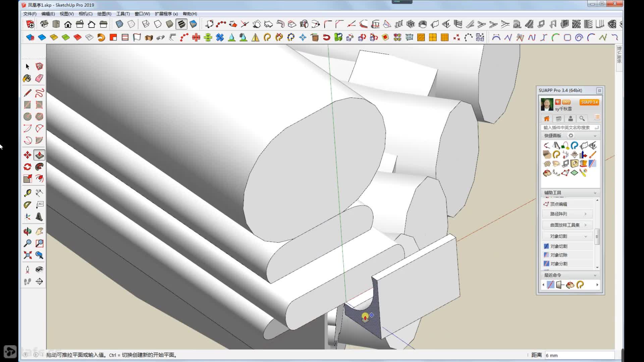Choose the Paint Bucket tool
The image size is (644, 362).
(28, 78)
